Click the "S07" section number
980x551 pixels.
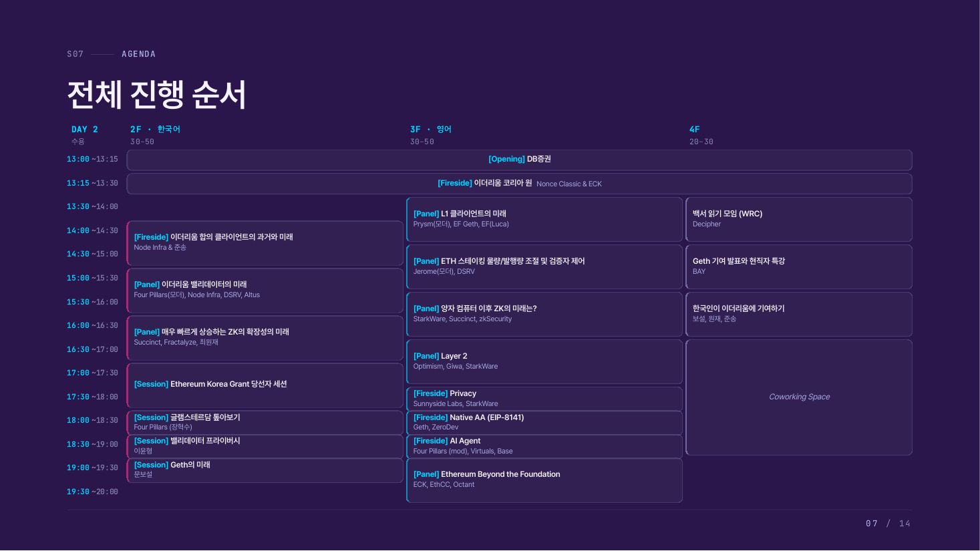pos(75,54)
